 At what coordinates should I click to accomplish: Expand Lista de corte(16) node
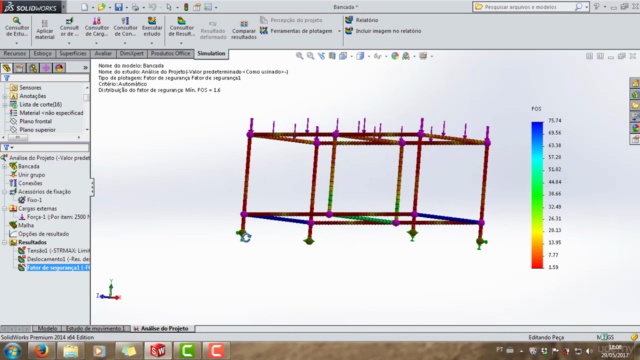4,105
